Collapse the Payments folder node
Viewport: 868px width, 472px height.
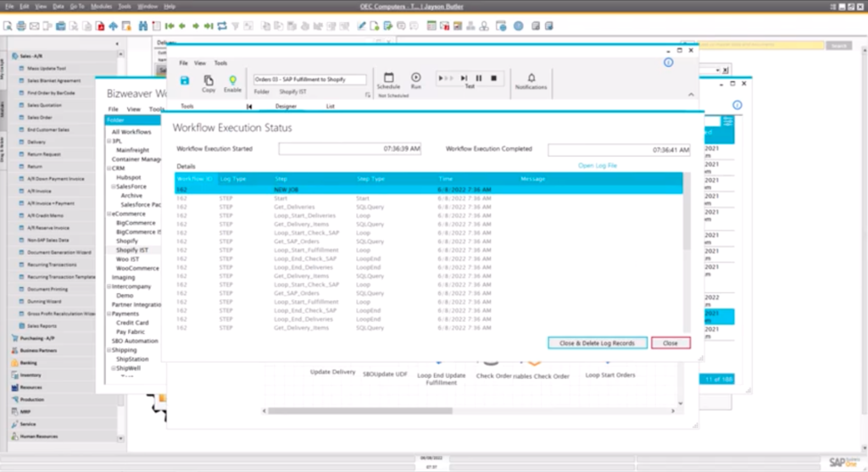pos(109,314)
